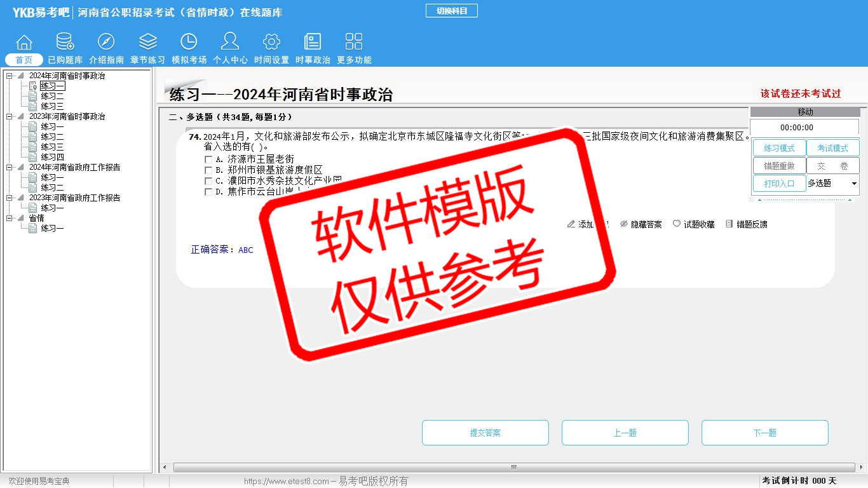The width and height of the screenshot is (868, 488).
Task: Go to next question with 下一题
Action: tap(764, 433)
